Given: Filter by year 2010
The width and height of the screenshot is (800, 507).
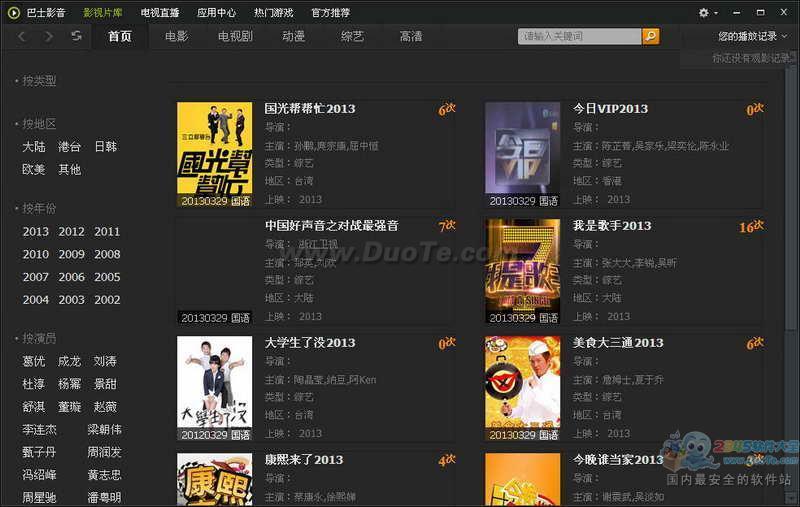Looking at the screenshot, I should [x=36, y=254].
